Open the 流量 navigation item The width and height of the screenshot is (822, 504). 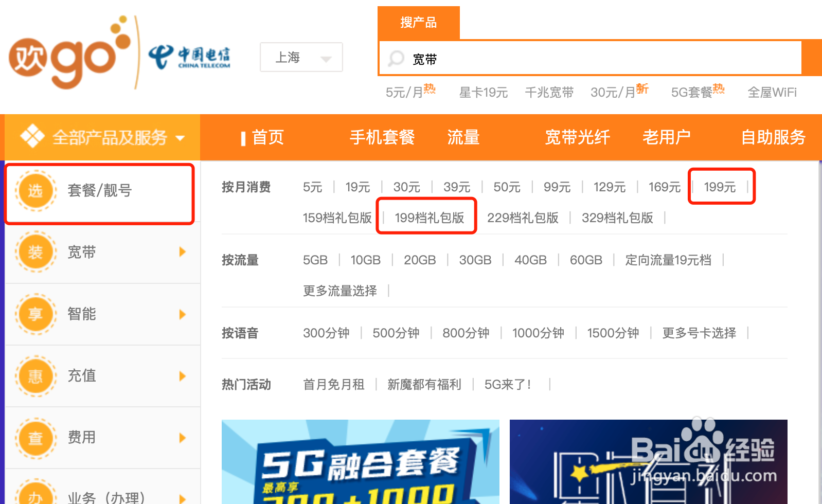(463, 137)
